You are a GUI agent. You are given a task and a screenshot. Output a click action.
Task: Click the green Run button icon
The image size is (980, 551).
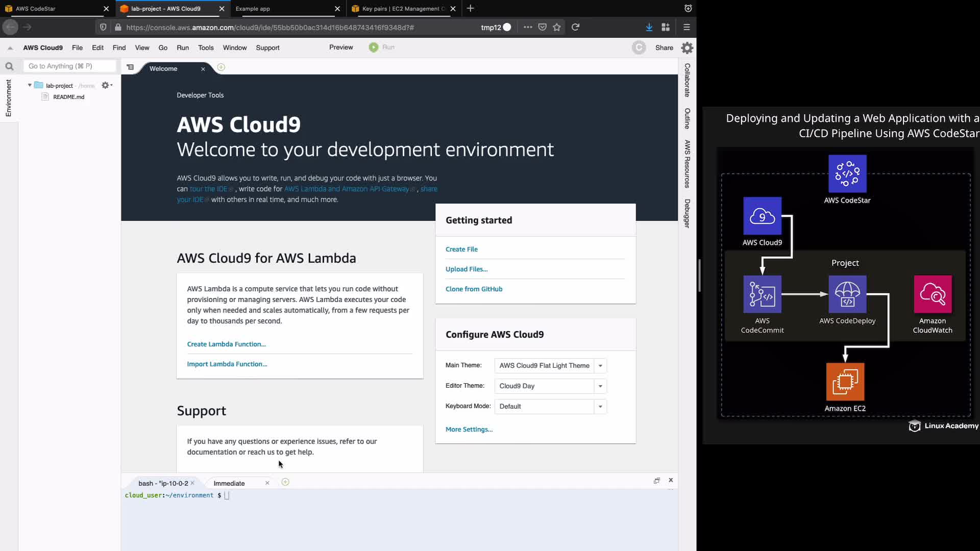click(x=374, y=47)
